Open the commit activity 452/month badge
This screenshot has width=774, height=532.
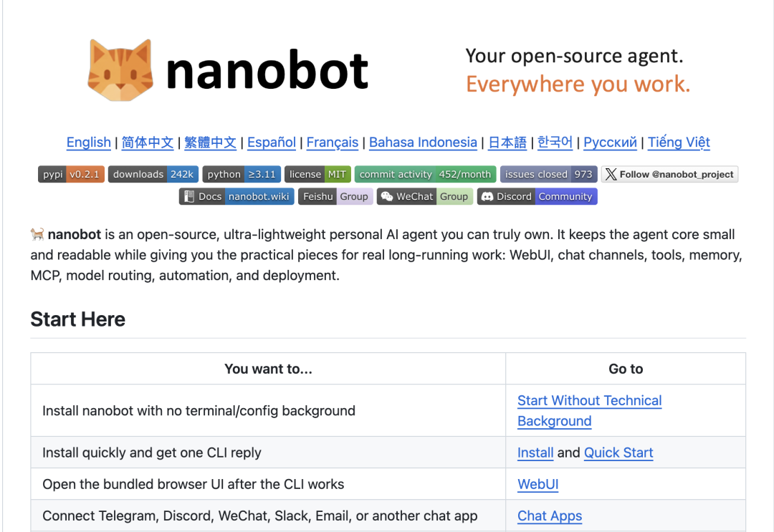425,174
